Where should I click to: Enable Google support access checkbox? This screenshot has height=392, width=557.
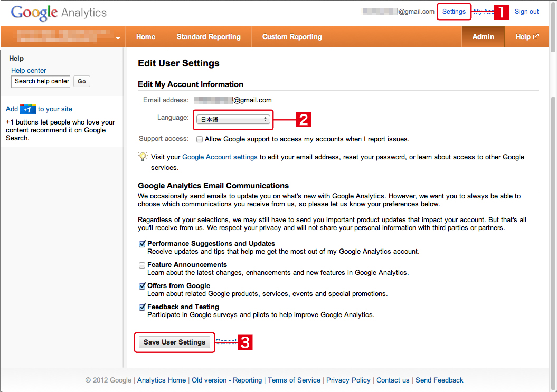point(200,139)
